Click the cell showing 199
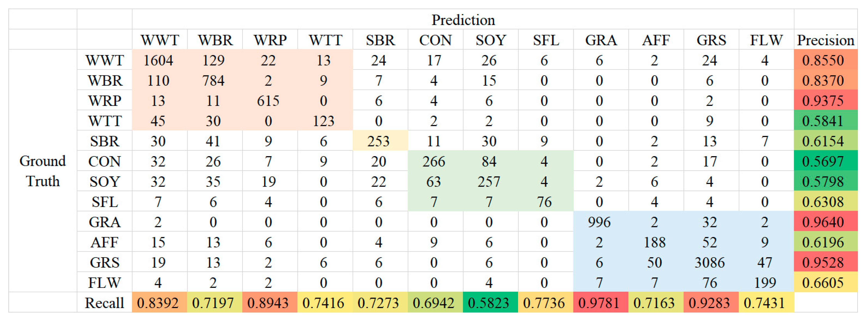This screenshot has height=324, width=868. click(x=765, y=283)
